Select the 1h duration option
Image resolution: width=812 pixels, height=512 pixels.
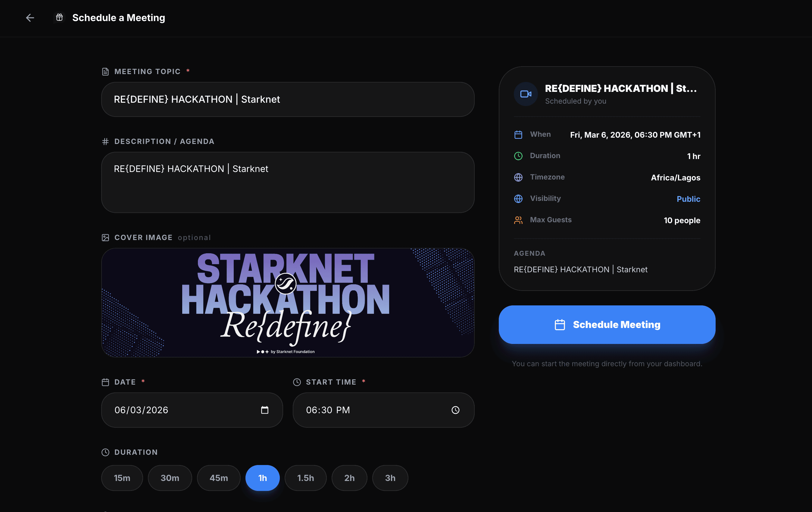click(263, 478)
